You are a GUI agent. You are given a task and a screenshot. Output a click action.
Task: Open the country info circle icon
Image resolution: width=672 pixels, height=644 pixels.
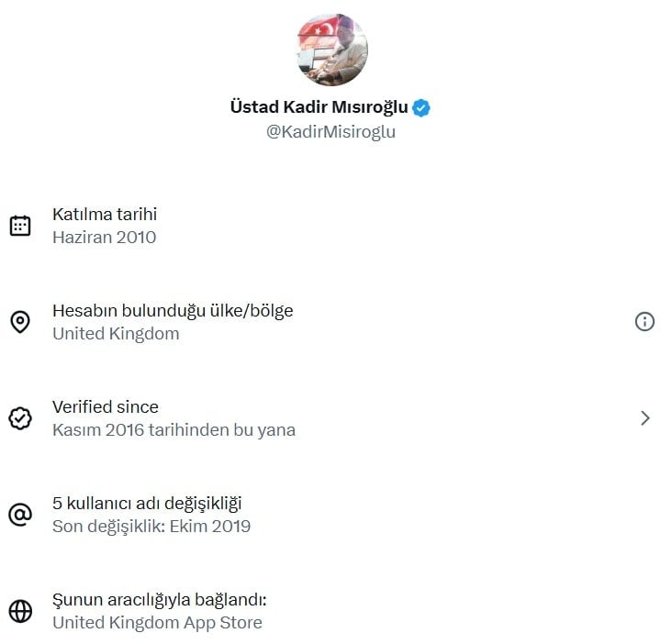coord(645,322)
